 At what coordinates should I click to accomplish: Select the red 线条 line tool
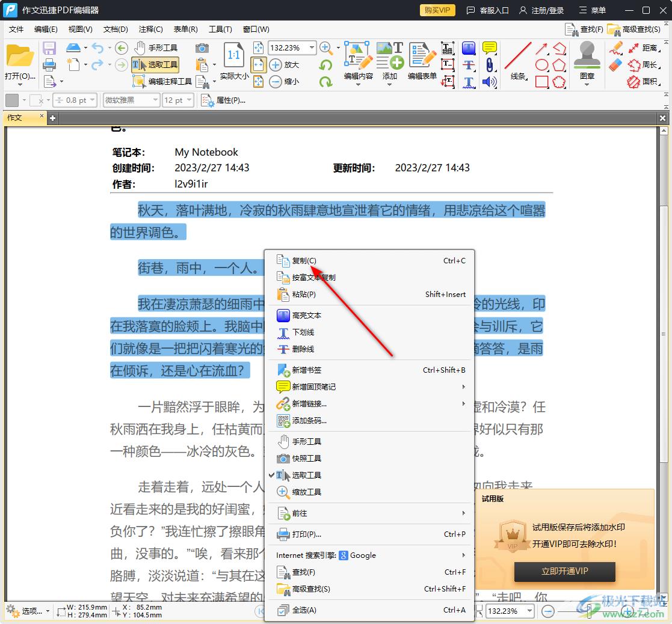(518, 56)
